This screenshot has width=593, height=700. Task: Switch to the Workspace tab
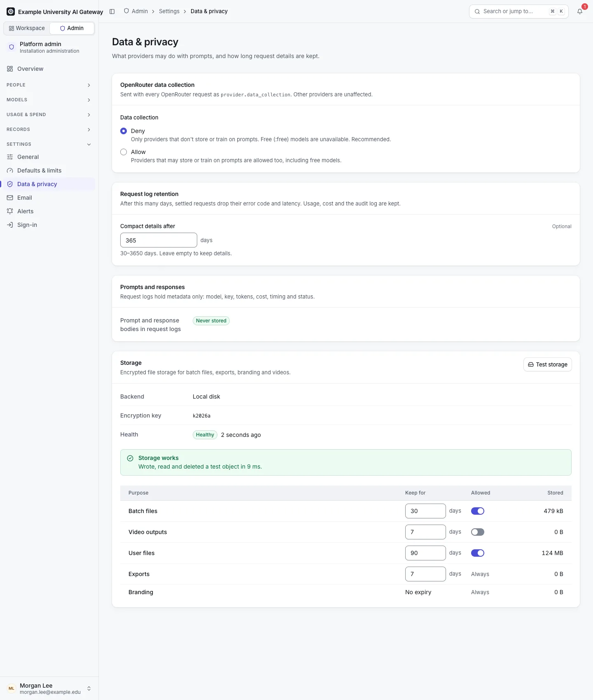(27, 28)
